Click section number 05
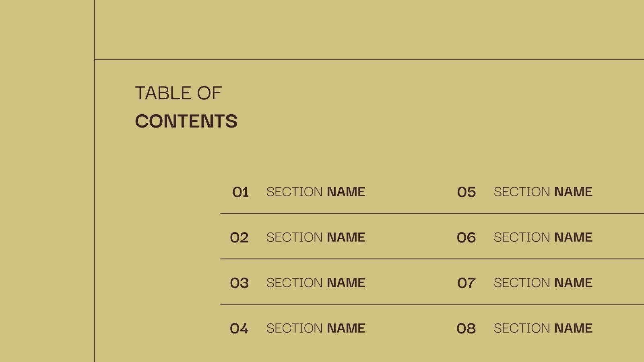 [466, 192]
